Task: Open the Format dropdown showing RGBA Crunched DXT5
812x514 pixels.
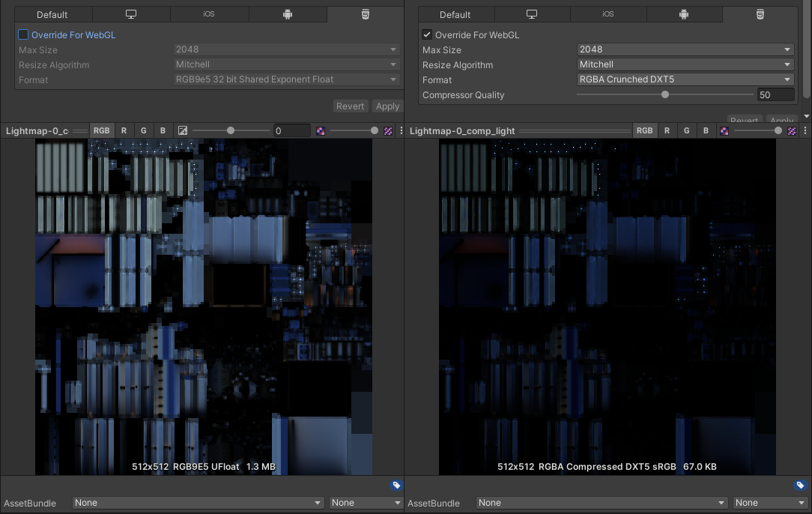Action: click(x=684, y=79)
